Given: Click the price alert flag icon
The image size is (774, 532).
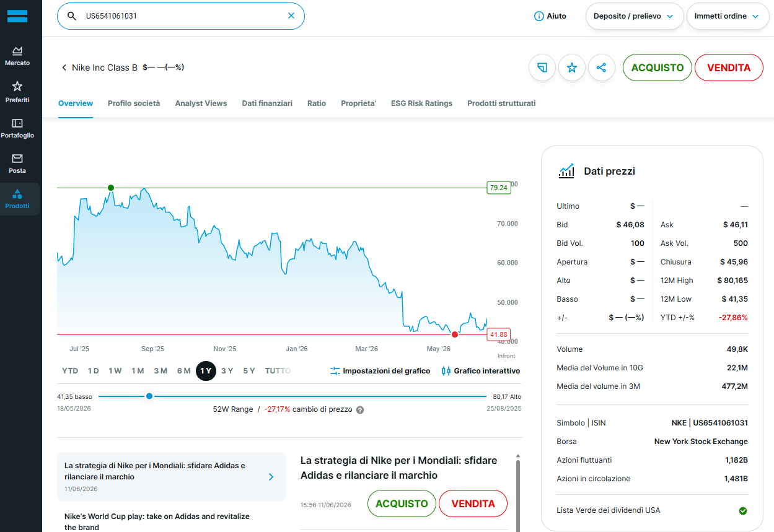Looking at the screenshot, I should point(542,68).
